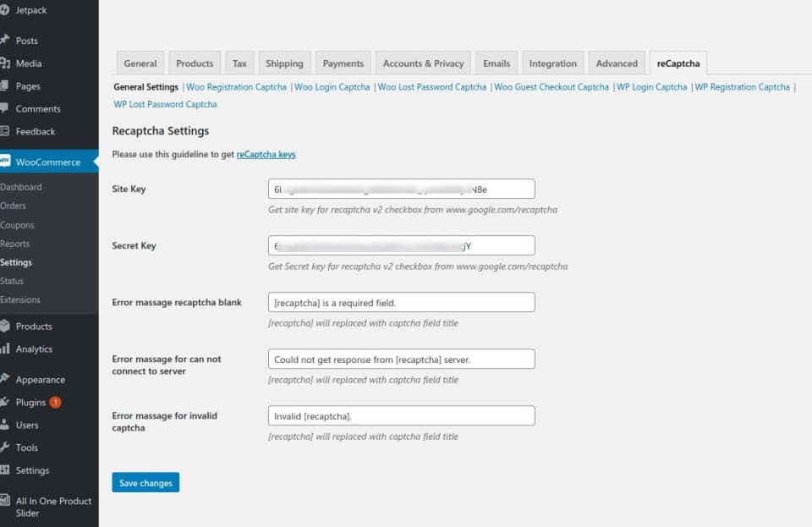This screenshot has width=812, height=527.
Task: Open Woo Guest Checkout Captcha section
Action: 551,87
